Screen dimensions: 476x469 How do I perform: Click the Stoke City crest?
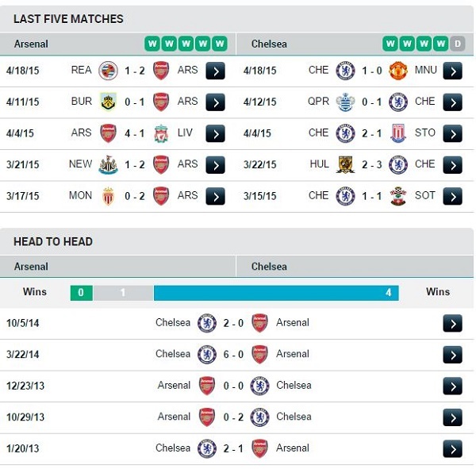point(398,133)
